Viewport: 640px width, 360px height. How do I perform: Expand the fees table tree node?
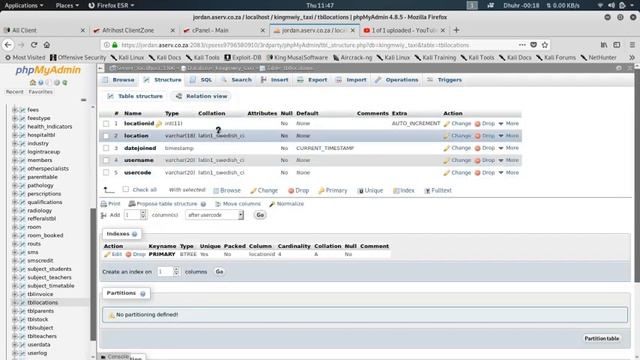(15, 110)
